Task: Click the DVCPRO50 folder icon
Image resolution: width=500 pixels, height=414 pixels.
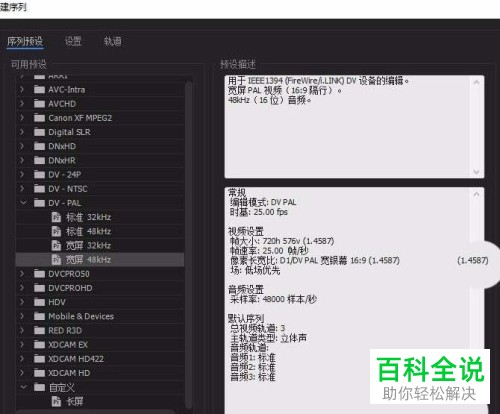Action: point(39,274)
